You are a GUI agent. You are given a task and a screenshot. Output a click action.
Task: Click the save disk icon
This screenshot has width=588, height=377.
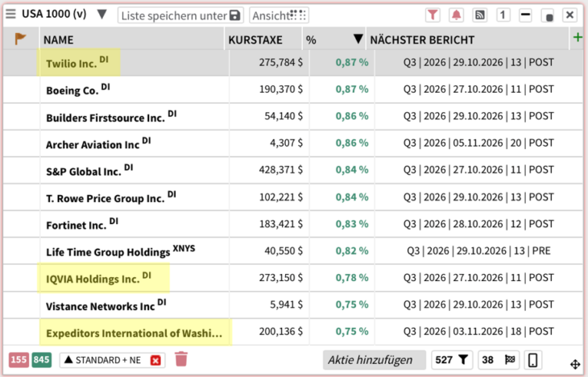[x=234, y=15]
